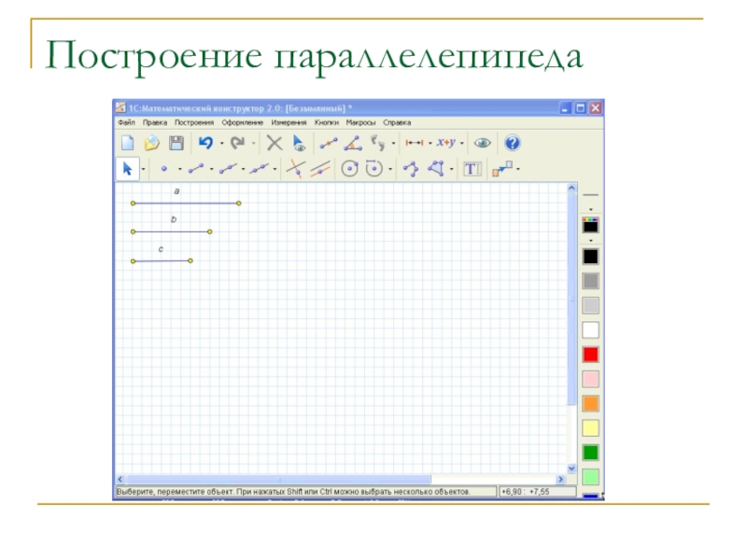
Task: Open the color palette picker dropdown
Action: [591, 241]
